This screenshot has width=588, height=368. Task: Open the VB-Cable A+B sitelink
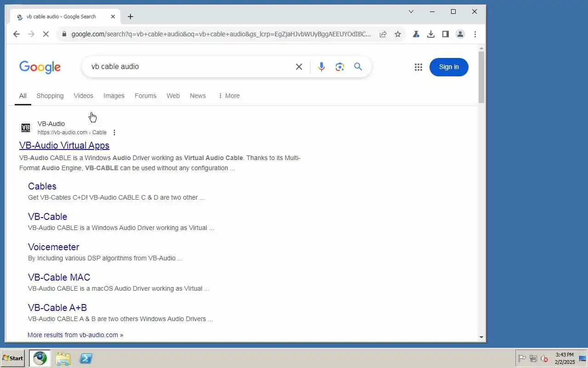[x=57, y=308]
